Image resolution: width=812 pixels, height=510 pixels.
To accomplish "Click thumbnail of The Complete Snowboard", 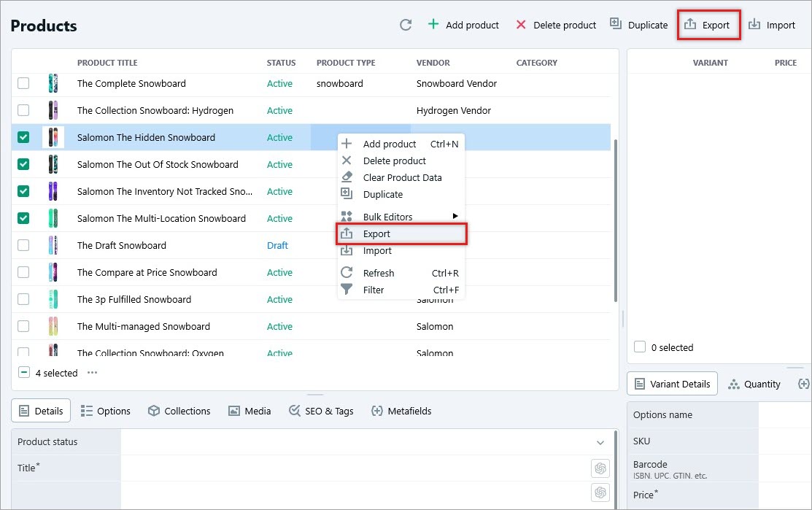I will (x=53, y=83).
